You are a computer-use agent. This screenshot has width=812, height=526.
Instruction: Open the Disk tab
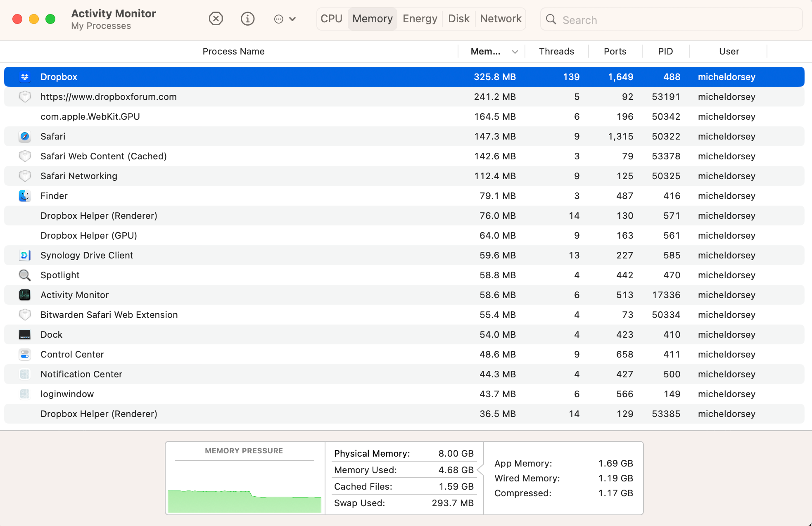coord(459,19)
